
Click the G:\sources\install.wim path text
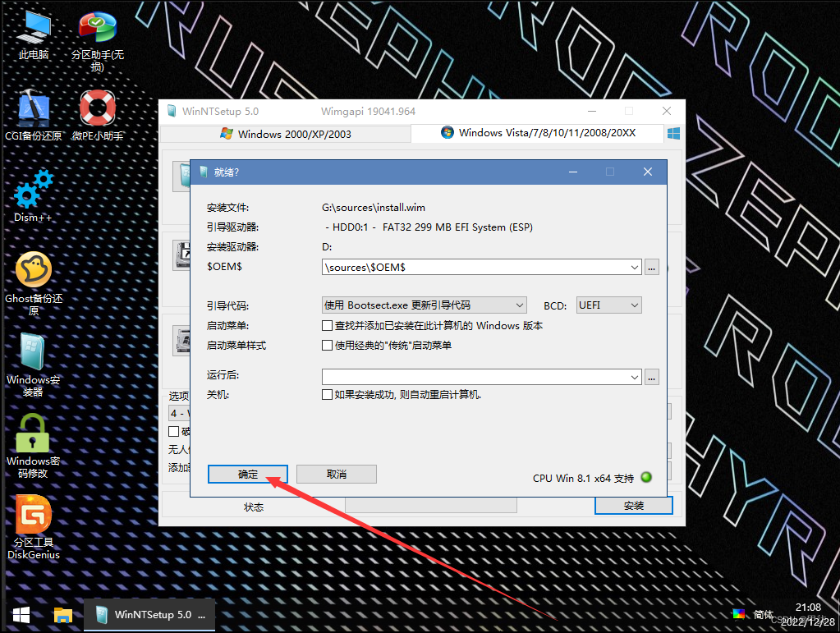point(374,207)
